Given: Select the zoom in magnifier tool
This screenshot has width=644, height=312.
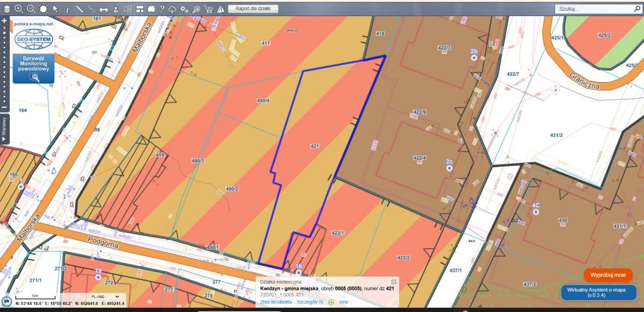Looking at the screenshot, I should tap(19, 9).
